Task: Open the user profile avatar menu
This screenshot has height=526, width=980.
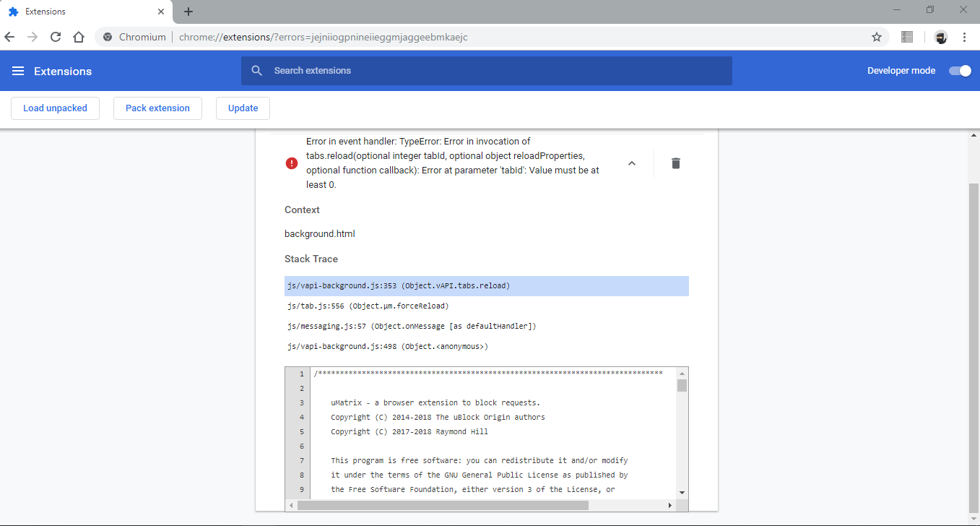Action: 940,37
